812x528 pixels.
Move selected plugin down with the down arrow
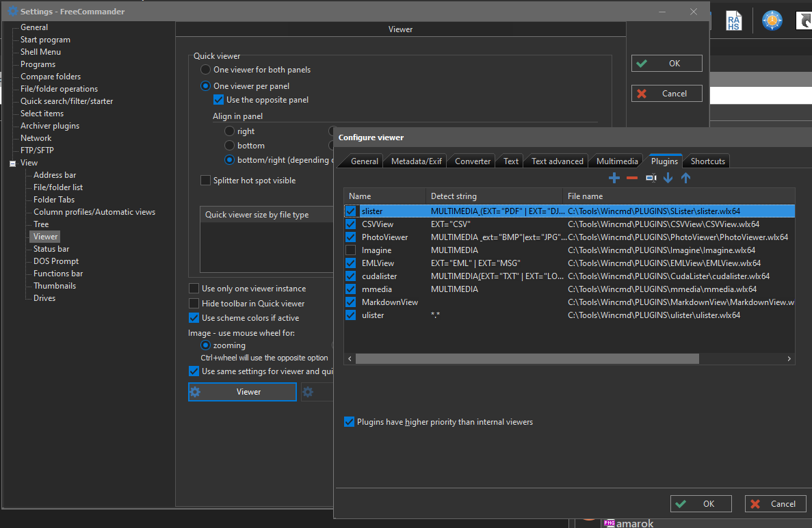[668, 178]
